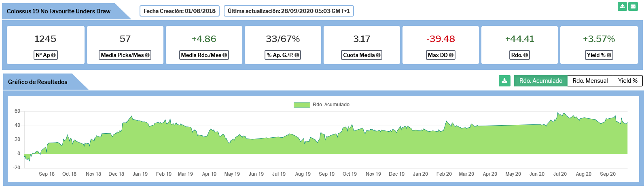Click the Media Picks/Mes label box
Viewport: 644px width, 187px height.
click(125, 55)
